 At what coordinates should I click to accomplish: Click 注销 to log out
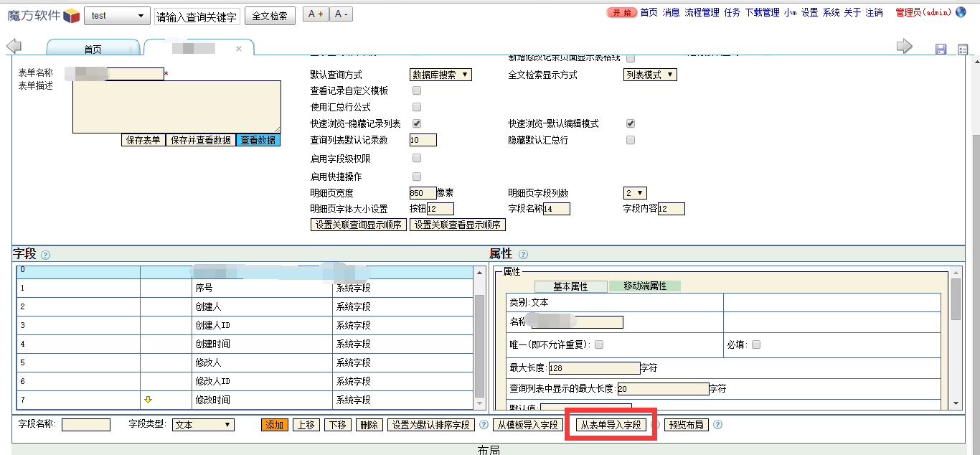click(874, 13)
